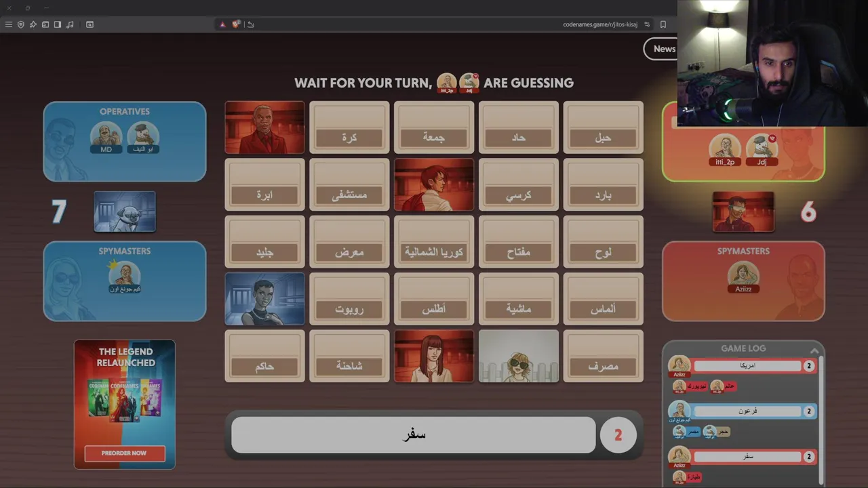Select the مستشفى word card

[x=349, y=185]
